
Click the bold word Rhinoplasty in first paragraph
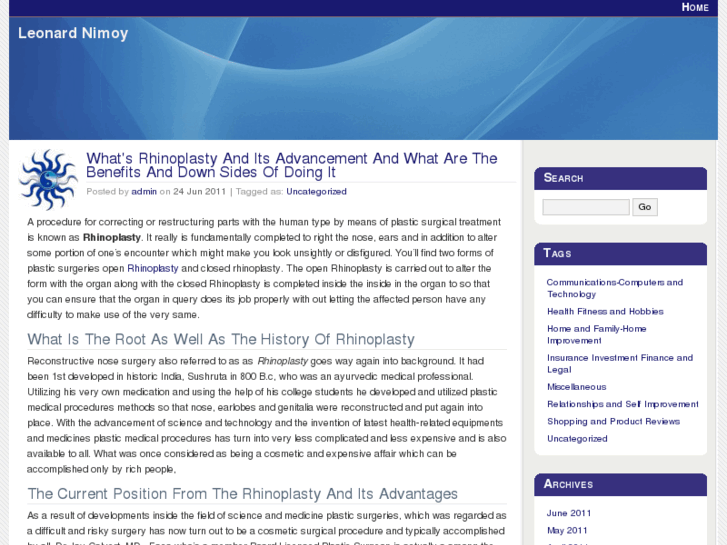(112, 237)
